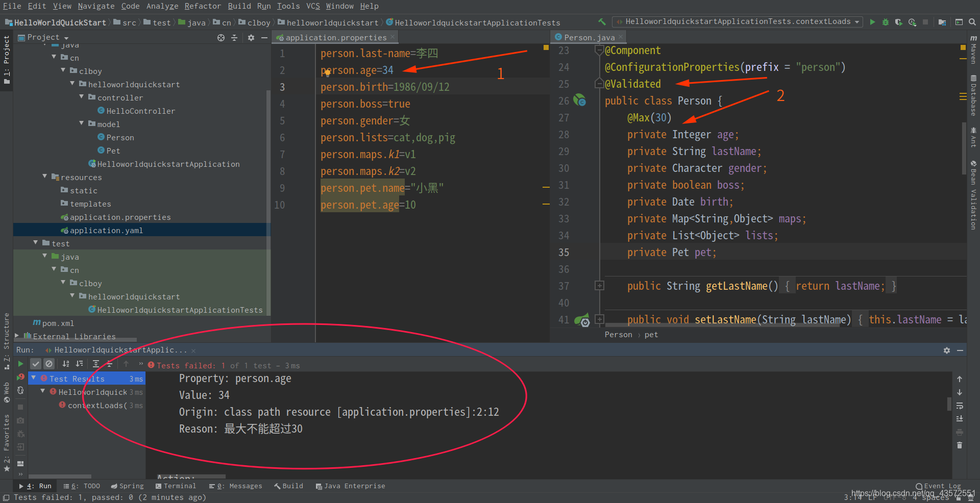Collapse the controller package node
Screen dimensions: 980x503
[81, 96]
